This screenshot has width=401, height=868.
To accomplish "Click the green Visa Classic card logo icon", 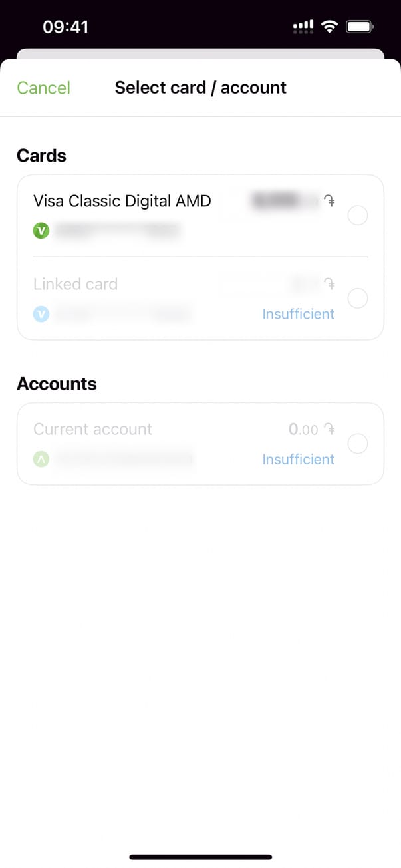I will pos(41,231).
